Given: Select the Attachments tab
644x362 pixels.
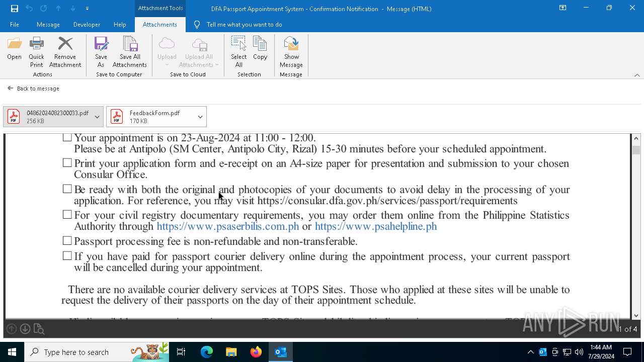Looking at the screenshot, I should tap(160, 24).
